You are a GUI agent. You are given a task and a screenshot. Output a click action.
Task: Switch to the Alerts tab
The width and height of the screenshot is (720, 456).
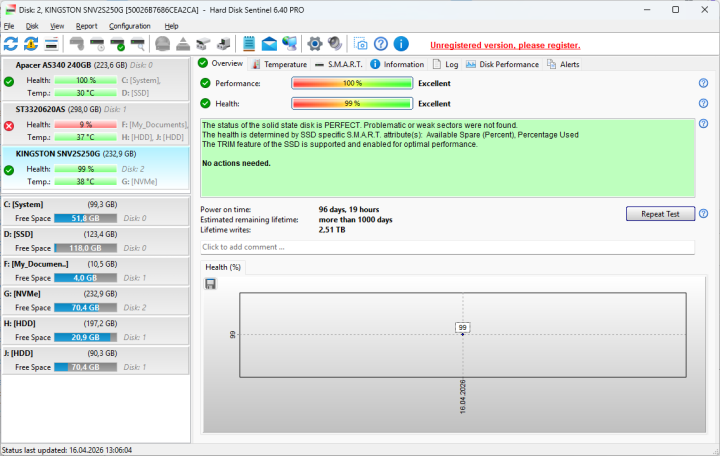pos(563,64)
